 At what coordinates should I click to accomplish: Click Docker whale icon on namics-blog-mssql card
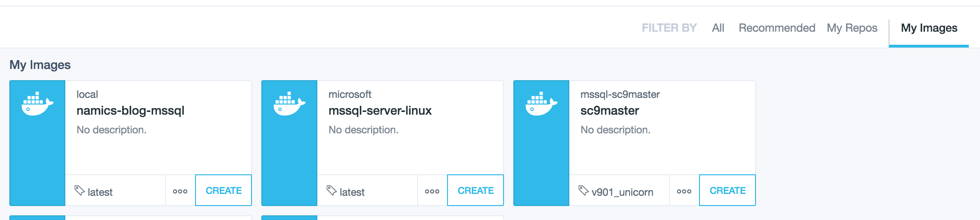(x=37, y=103)
